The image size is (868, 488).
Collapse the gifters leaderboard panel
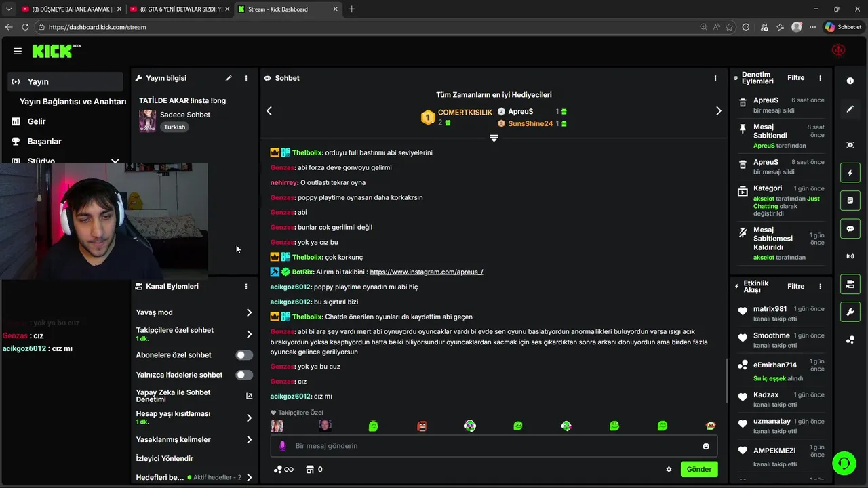tap(494, 138)
